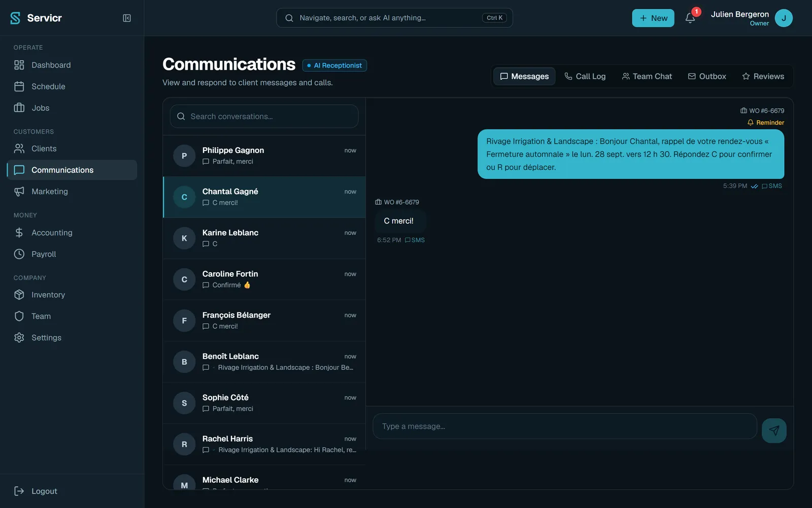Collapse the sidebar panel icon
This screenshot has height=508, width=812.
127,18
